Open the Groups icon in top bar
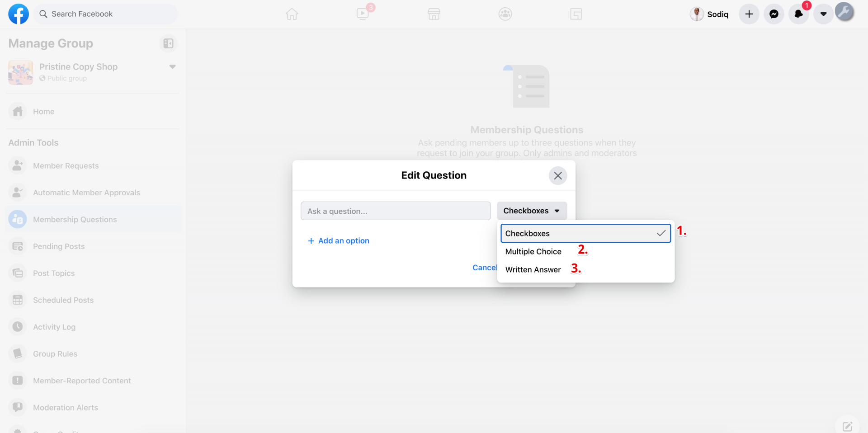The height and width of the screenshot is (433, 868). click(x=505, y=14)
